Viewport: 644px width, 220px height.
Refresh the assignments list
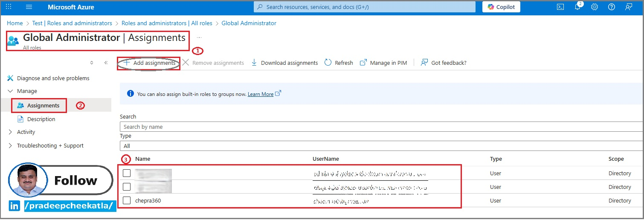coord(339,63)
